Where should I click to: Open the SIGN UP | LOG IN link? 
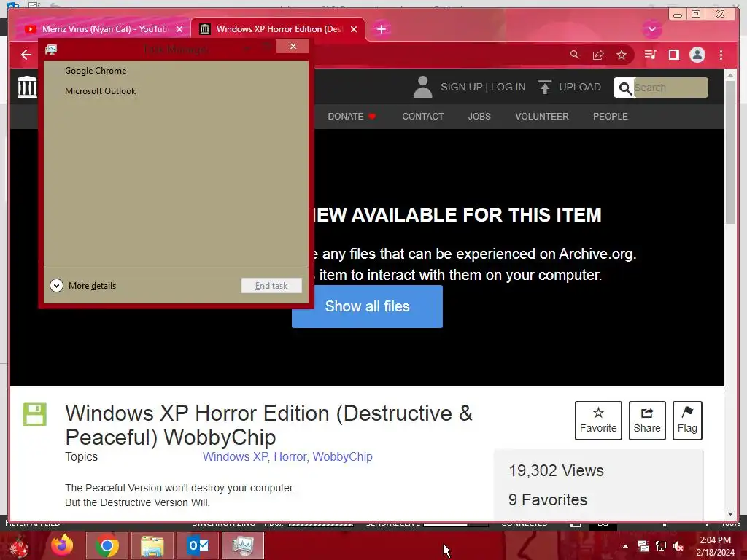[483, 87]
